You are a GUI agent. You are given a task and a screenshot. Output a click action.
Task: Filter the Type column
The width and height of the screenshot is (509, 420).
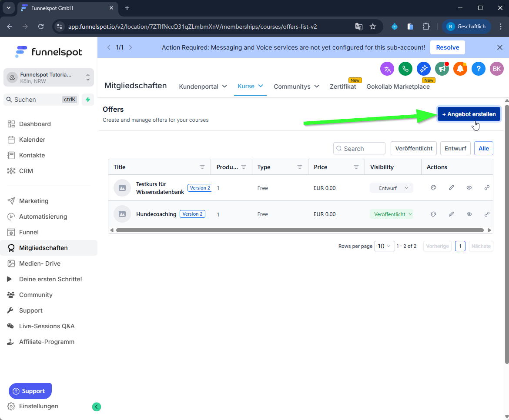point(300,167)
